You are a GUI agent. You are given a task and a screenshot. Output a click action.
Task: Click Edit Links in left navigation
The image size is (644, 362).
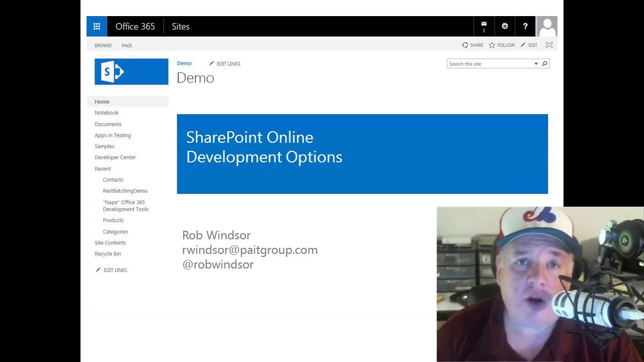tap(111, 270)
